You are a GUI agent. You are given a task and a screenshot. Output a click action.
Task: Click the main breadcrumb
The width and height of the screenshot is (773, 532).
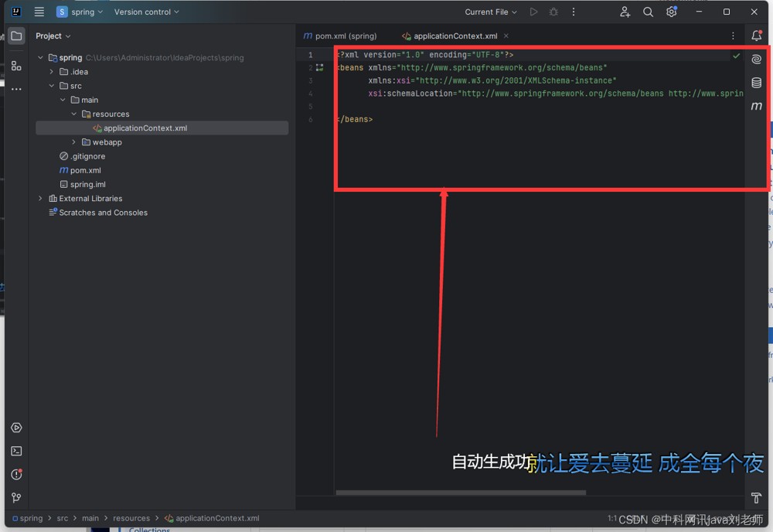[x=90, y=518]
